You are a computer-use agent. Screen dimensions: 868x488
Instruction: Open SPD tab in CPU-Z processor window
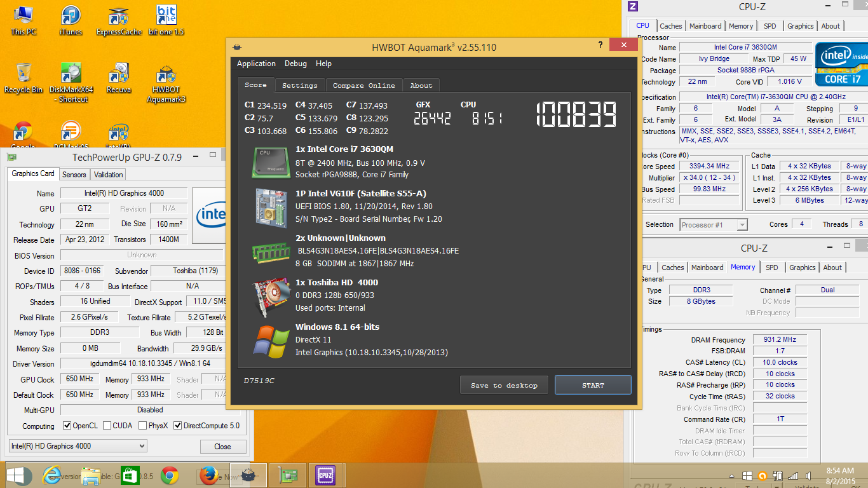(x=770, y=26)
